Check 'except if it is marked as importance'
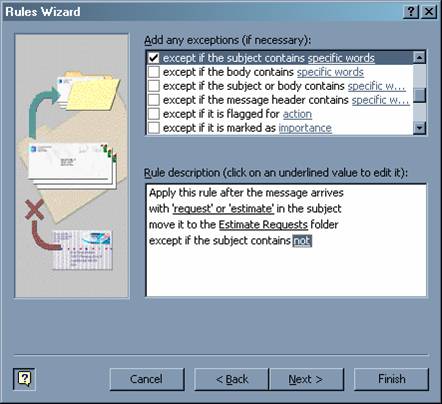This screenshot has width=442, height=404. pos(154,128)
